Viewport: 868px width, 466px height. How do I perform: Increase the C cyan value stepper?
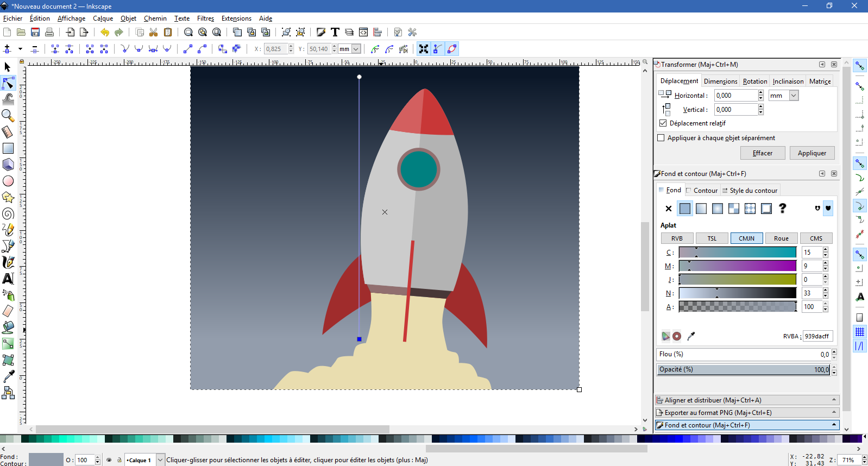click(x=826, y=249)
